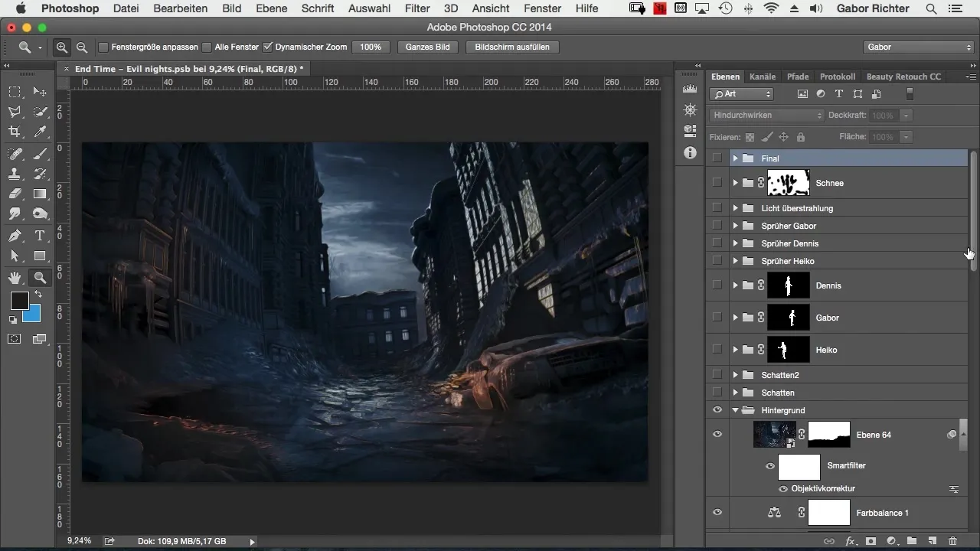This screenshot has height=551, width=980.
Task: Expand the Sprüher Gabor group
Action: [735, 226]
